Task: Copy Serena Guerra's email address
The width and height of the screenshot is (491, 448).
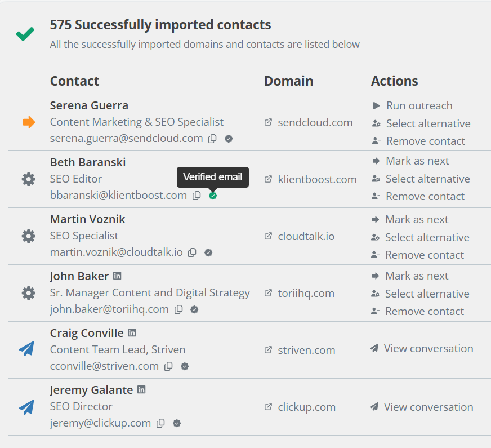Action: pyautogui.click(x=212, y=139)
